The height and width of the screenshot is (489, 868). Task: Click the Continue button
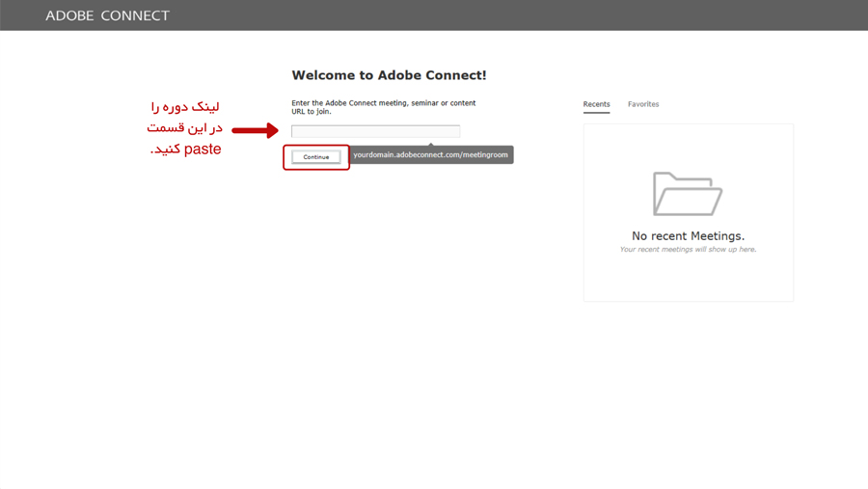316,156
